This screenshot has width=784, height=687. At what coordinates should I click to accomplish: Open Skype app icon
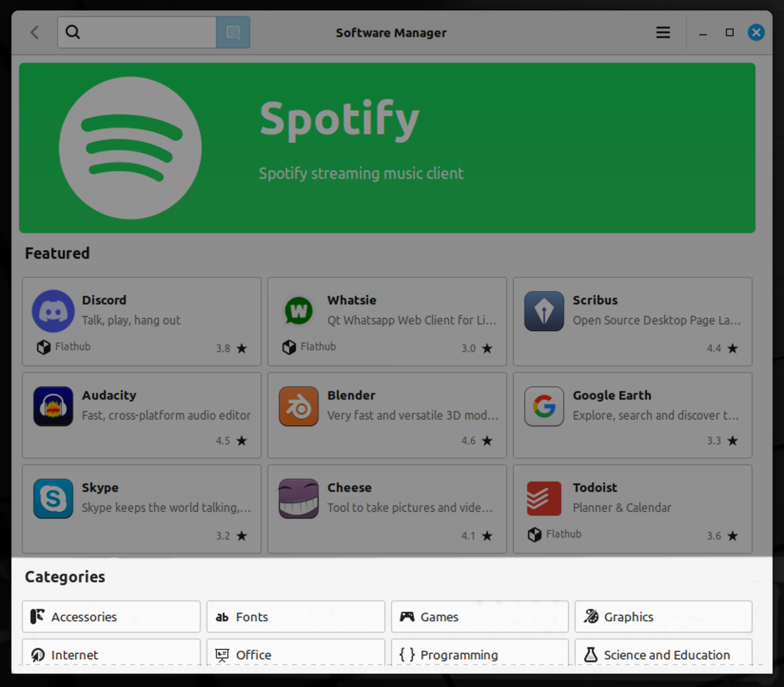[53, 499]
